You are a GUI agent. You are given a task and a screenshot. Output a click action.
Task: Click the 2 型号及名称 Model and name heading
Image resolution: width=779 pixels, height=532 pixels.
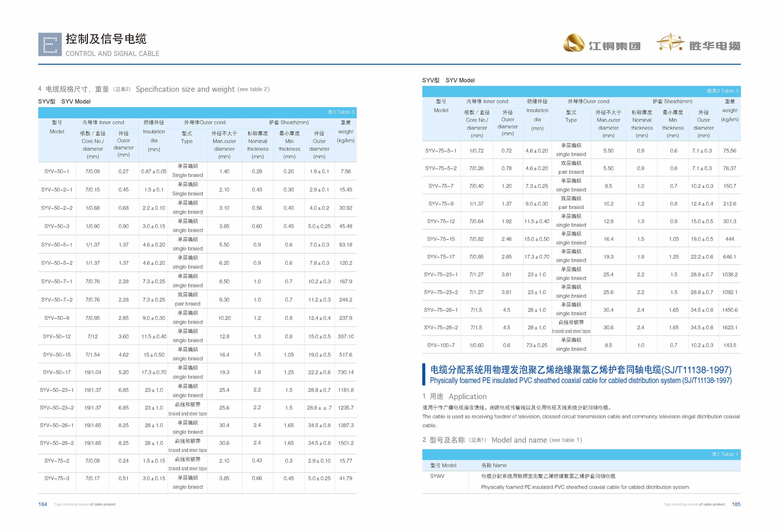point(502,440)
